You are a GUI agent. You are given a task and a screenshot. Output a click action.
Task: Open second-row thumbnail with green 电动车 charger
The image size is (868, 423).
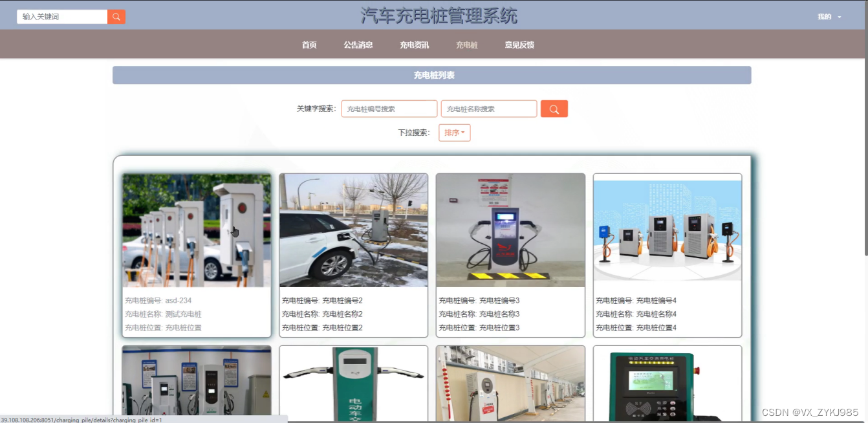click(x=354, y=384)
